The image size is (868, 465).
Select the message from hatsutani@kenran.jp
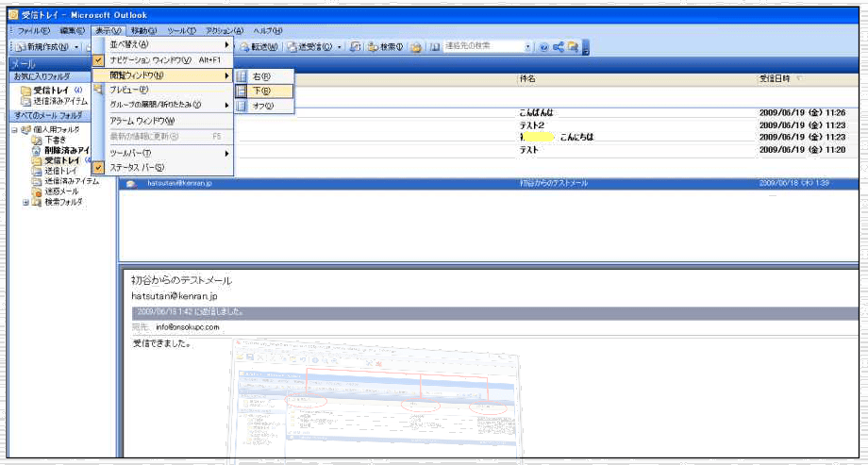pos(489,183)
